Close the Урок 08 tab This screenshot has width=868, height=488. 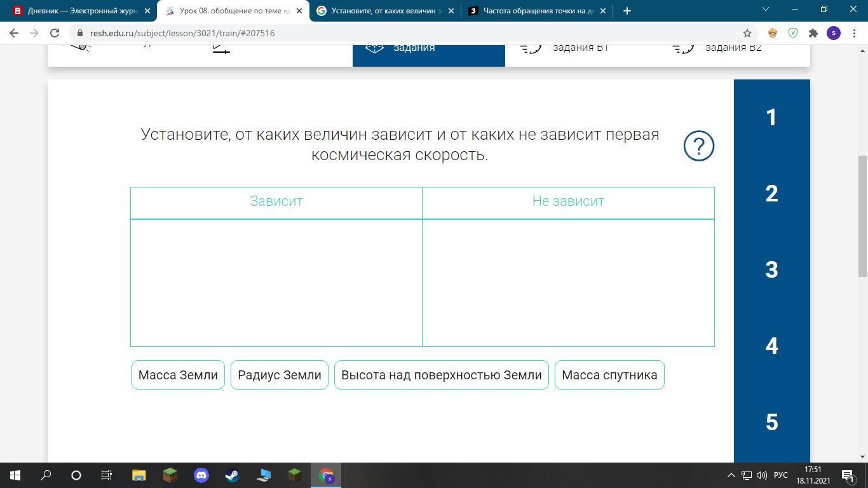pos(299,11)
